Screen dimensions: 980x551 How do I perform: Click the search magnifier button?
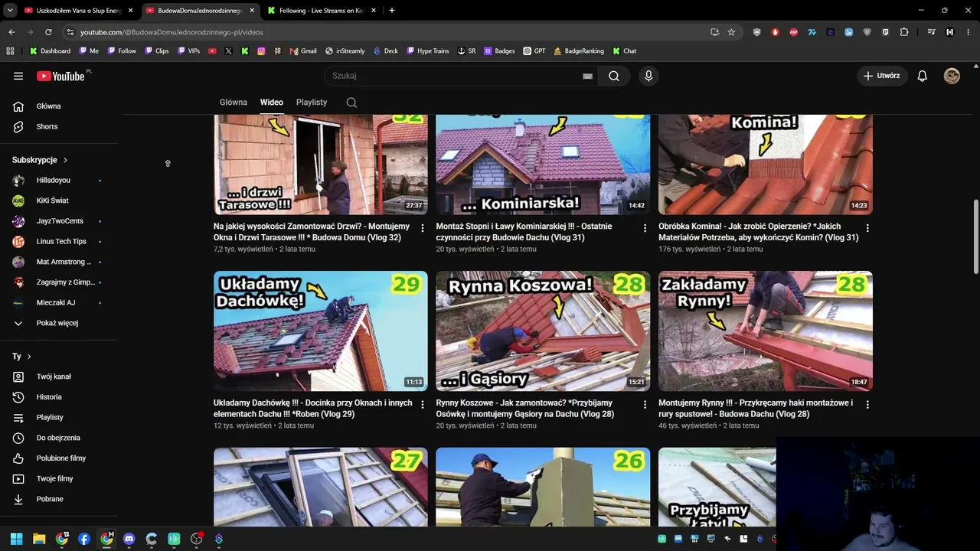coord(614,76)
